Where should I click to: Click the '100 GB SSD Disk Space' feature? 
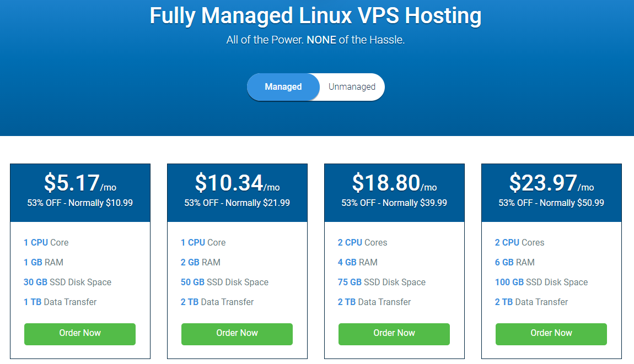(541, 282)
